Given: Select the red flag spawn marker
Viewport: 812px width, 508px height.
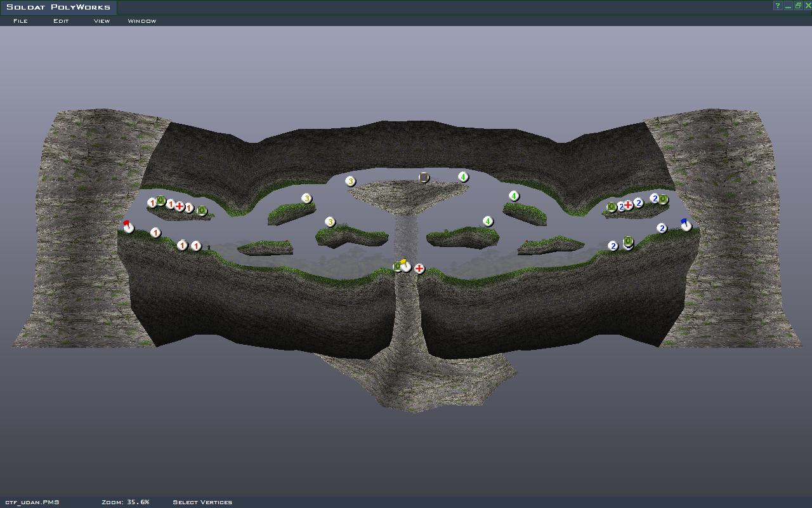Looking at the screenshot, I should [x=128, y=227].
